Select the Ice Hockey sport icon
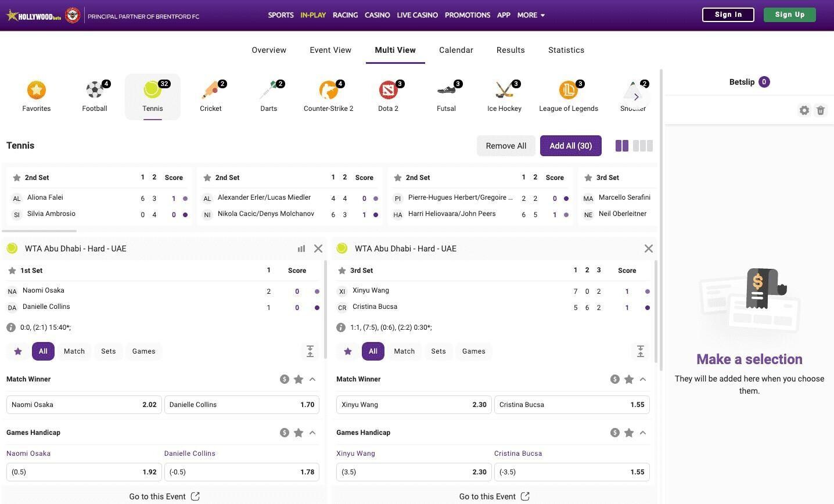The width and height of the screenshot is (834, 504). [x=504, y=96]
